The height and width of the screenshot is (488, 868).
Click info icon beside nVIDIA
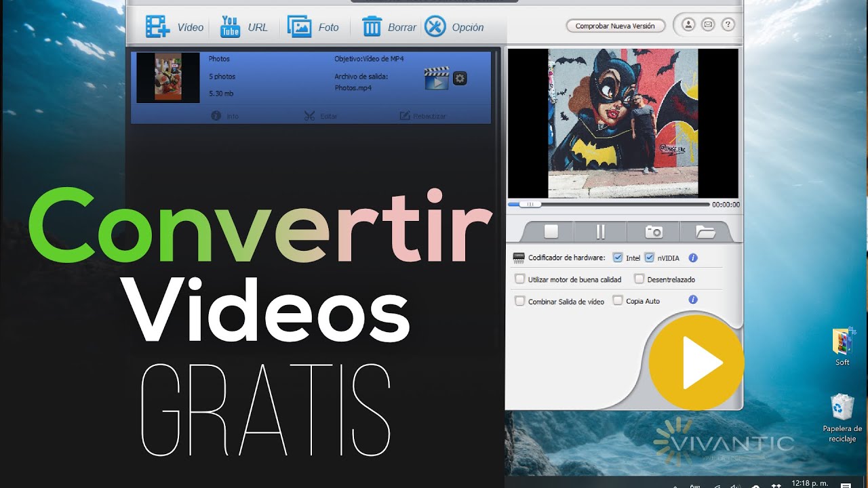tap(693, 258)
